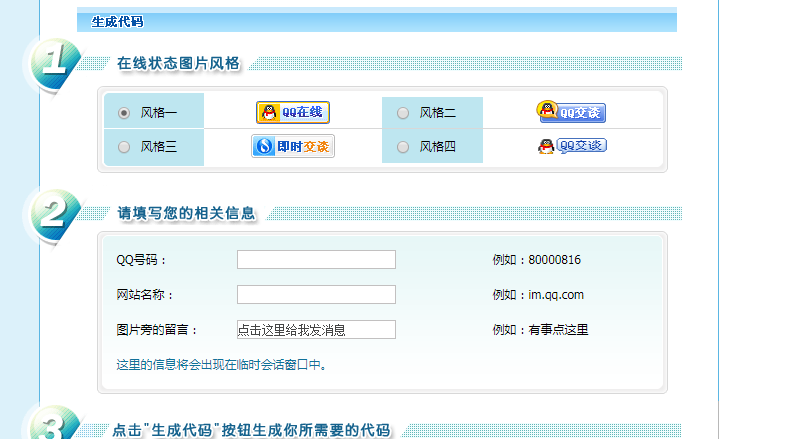Click the 即时交谈 blue status badge
The image size is (791, 439).
pos(293,147)
